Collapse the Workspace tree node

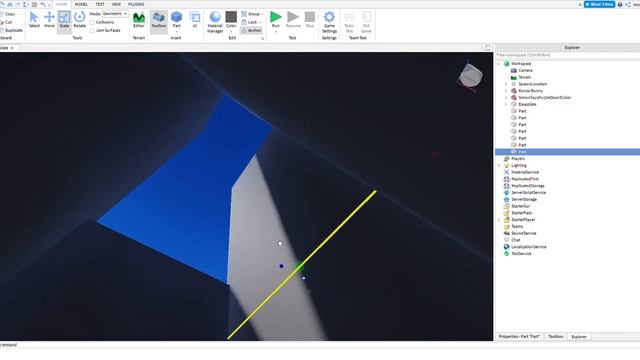(498, 64)
